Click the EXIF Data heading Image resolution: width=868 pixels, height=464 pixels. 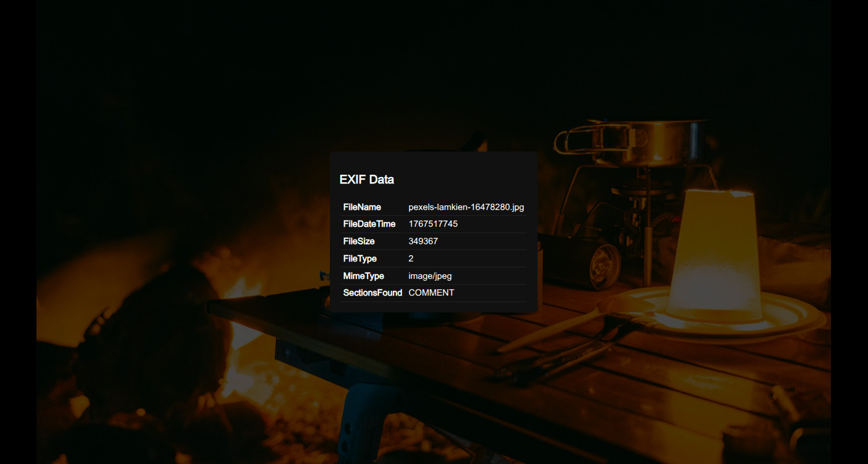click(x=366, y=179)
